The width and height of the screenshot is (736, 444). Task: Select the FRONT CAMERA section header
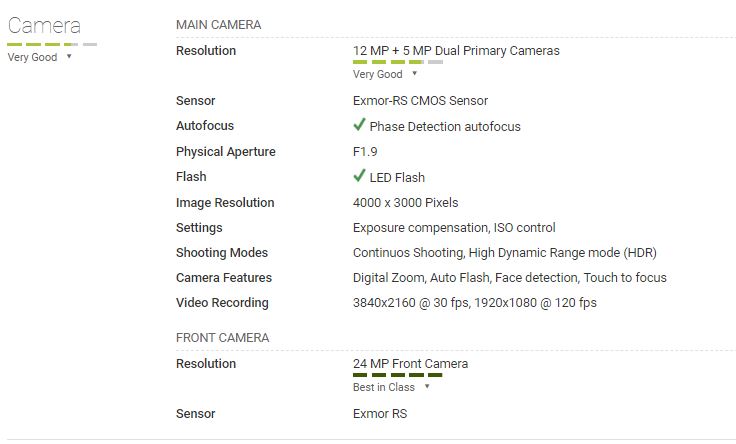[x=222, y=338]
